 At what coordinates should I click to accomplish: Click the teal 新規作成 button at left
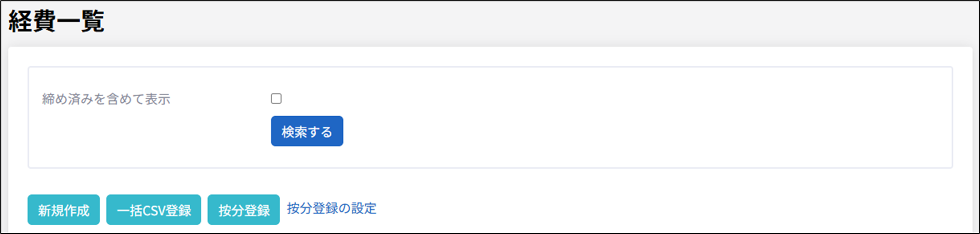coord(64,210)
